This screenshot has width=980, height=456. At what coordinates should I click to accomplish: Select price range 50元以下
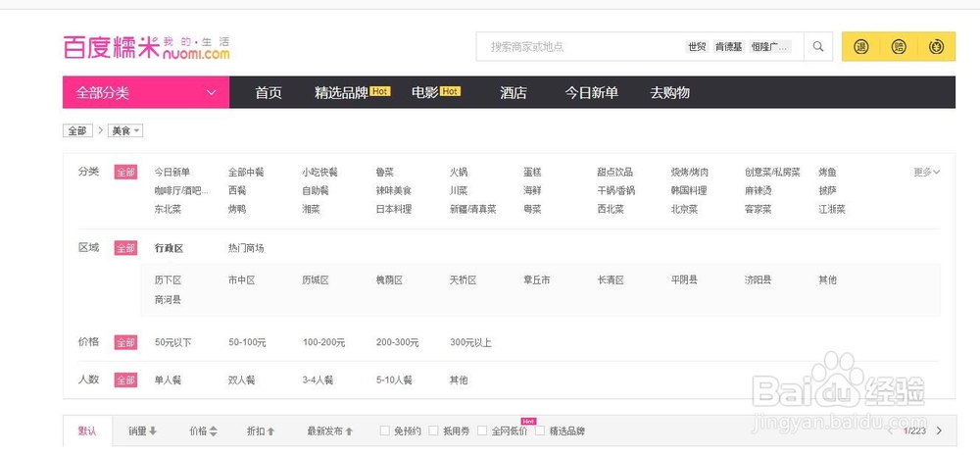click(x=173, y=343)
